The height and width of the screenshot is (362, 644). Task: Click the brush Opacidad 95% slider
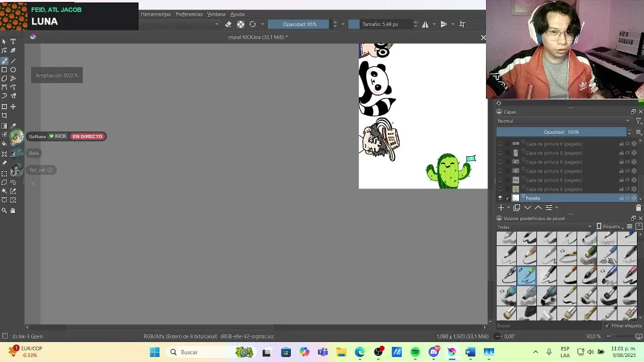299,24
